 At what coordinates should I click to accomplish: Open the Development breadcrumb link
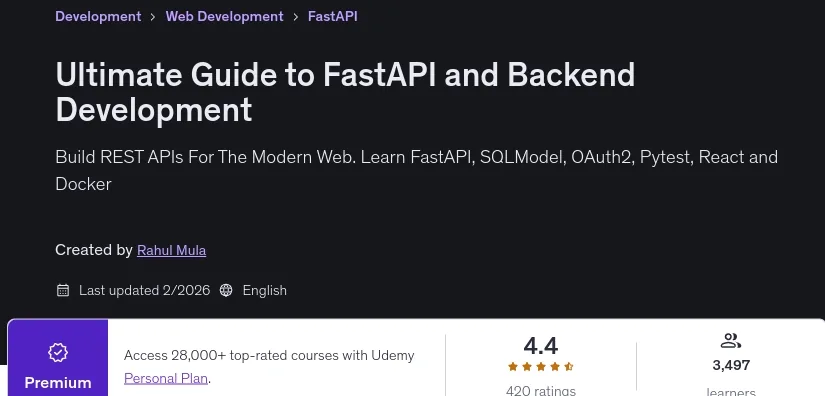[98, 16]
